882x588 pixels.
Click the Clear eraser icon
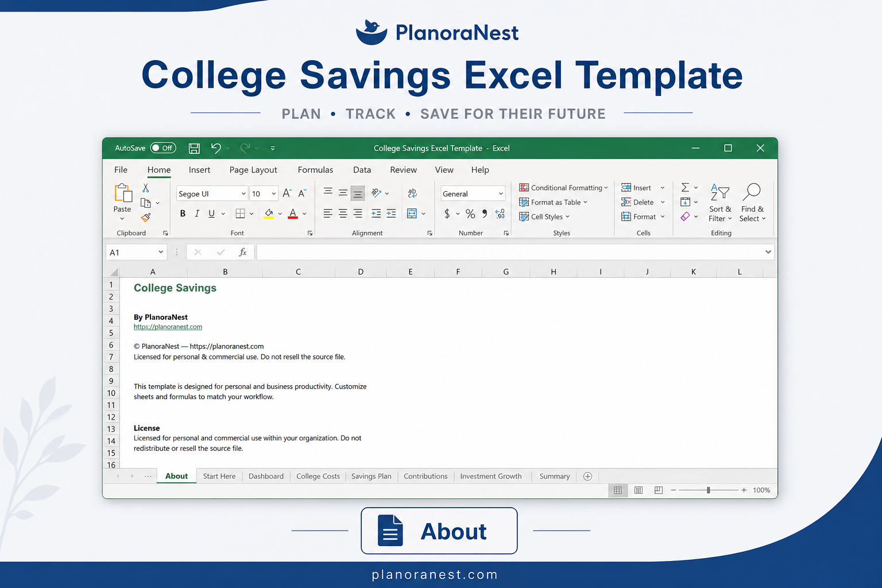point(685,216)
